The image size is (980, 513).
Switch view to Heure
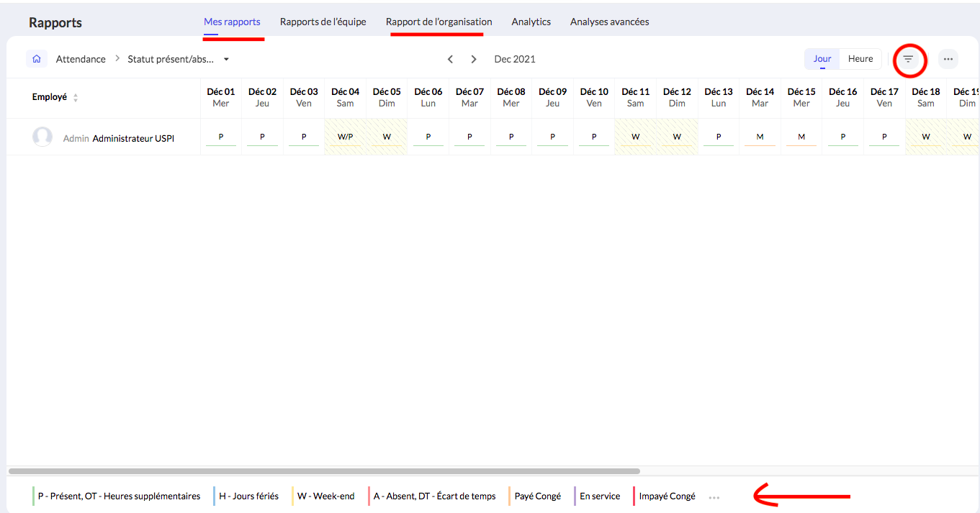(860, 59)
